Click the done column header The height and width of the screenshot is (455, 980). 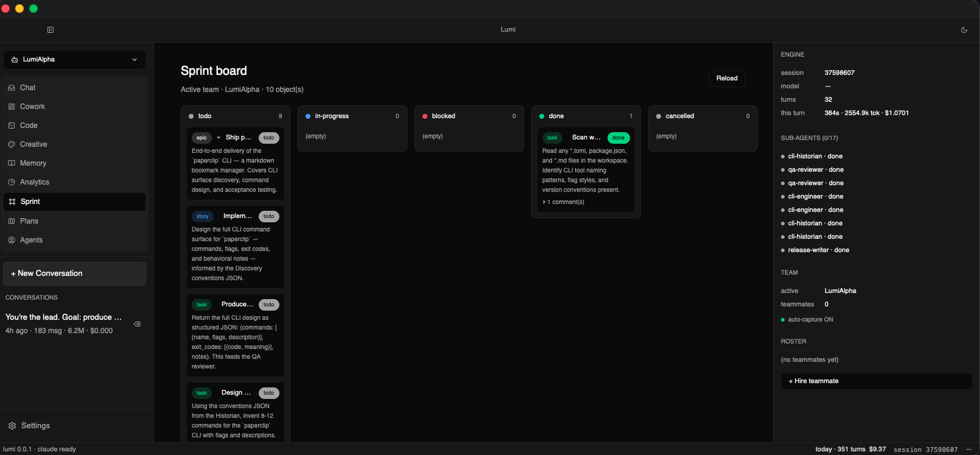[x=586, y=116]
